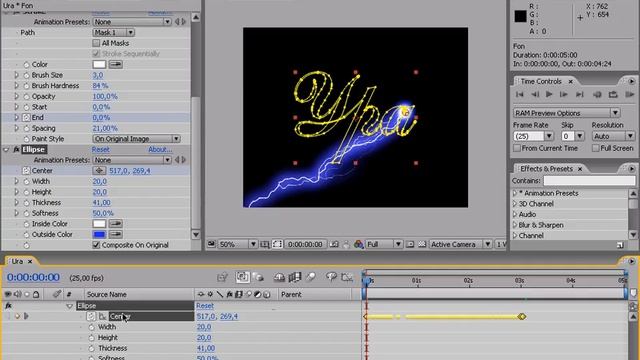Click the Brush Size value 3,0

[x=98, y=75]
